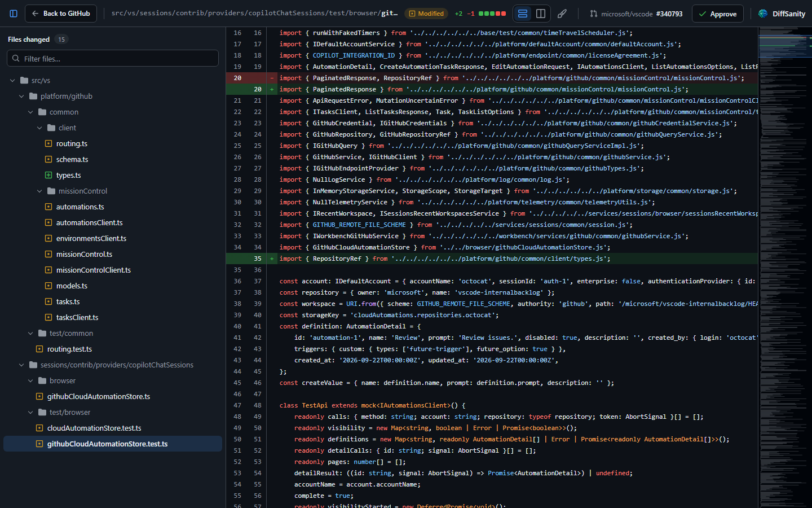Collapse the src/vs folder
This screenshot has width=812, height=508.
(x=12, y=80)
